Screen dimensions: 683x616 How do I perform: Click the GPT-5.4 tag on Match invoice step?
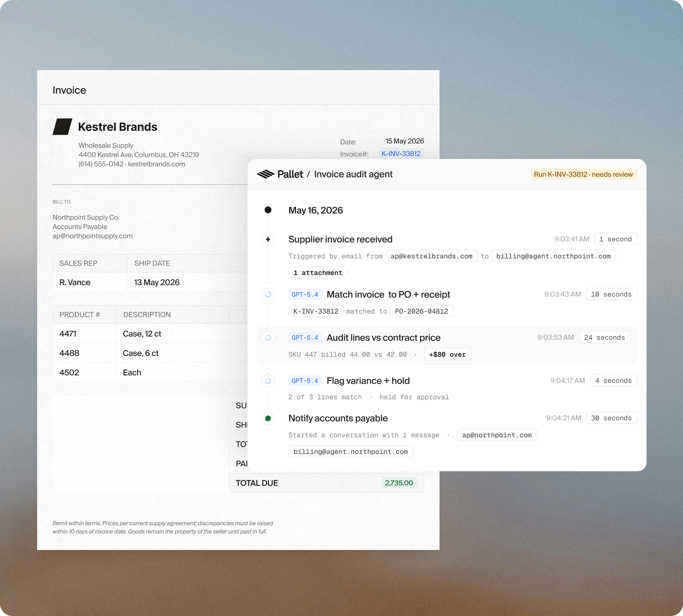(x=305, y=294)
